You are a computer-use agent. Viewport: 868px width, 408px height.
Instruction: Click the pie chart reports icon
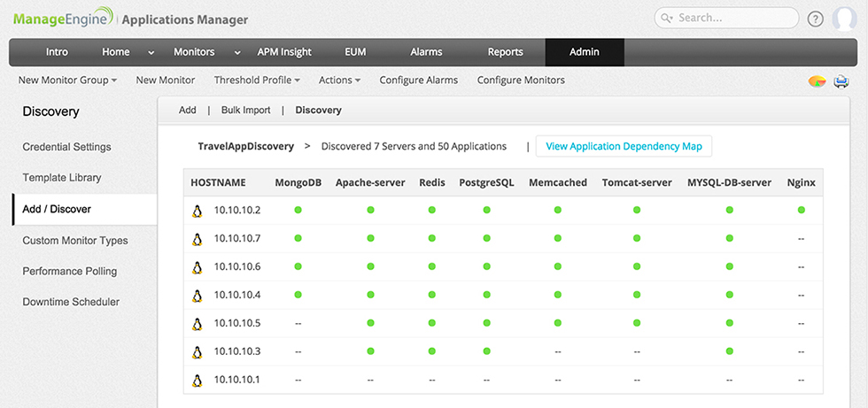point(817,81)
